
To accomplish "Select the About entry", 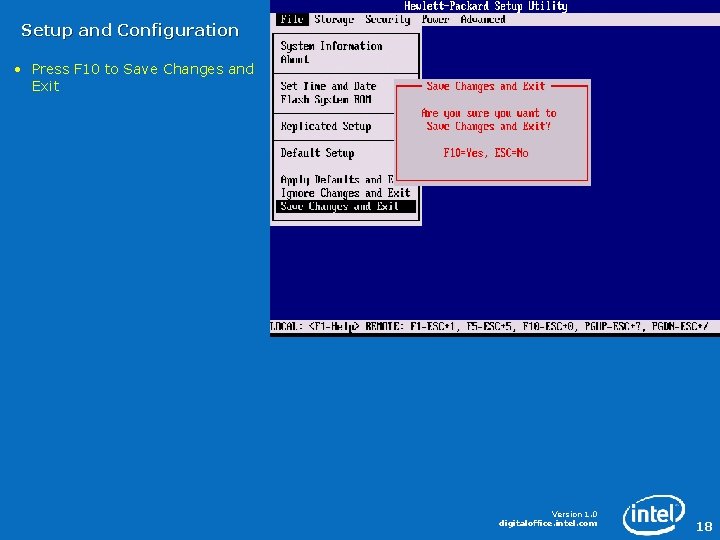I will tap(295, 59).
